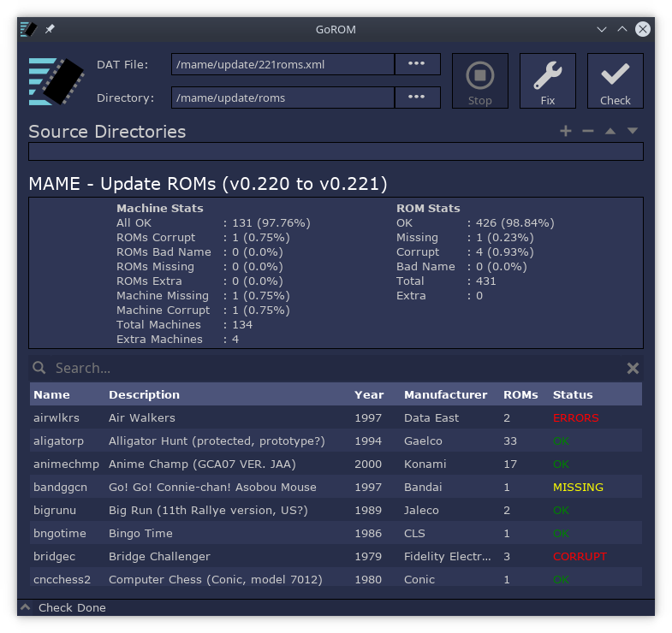Add a source directory with plus icon
The height and width of the screenshot is (633, 672).
(x=565, y=131)
